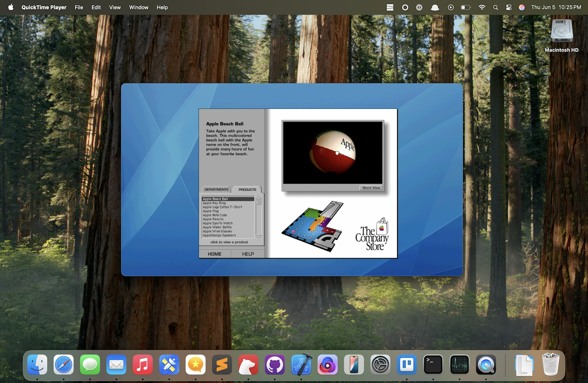Open GitHub Desktop from the Dock

[275, 365]
